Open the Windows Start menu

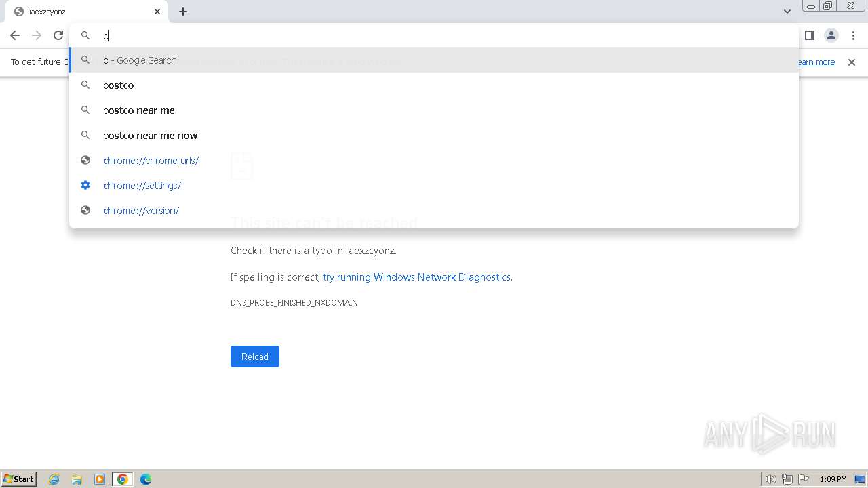coord(19,479)
